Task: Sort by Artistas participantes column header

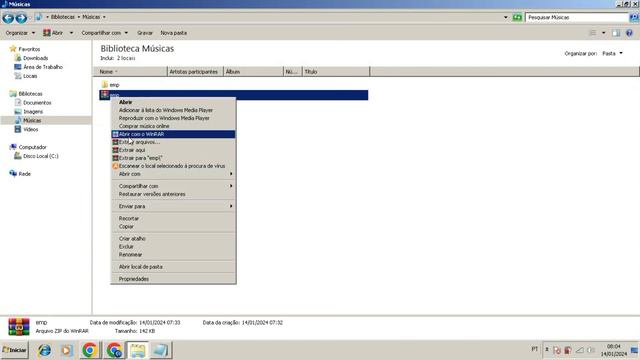Action: pos(196,71)
